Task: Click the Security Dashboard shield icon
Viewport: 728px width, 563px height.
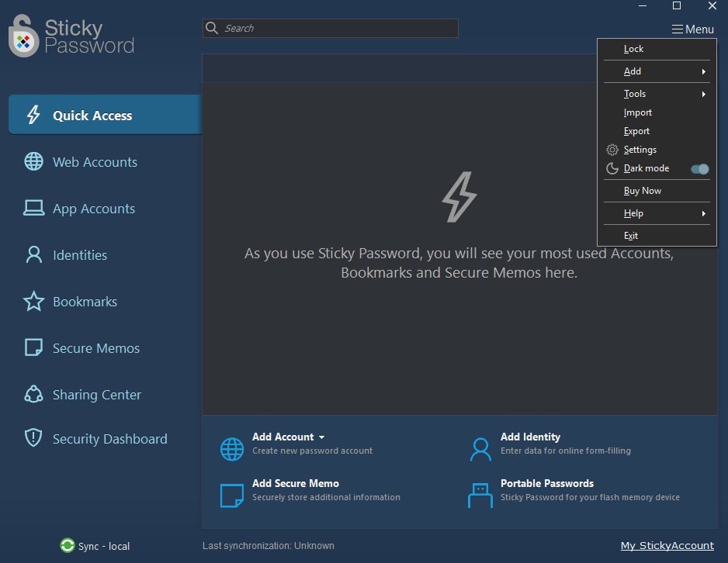Action: click(x=33, y=437)
